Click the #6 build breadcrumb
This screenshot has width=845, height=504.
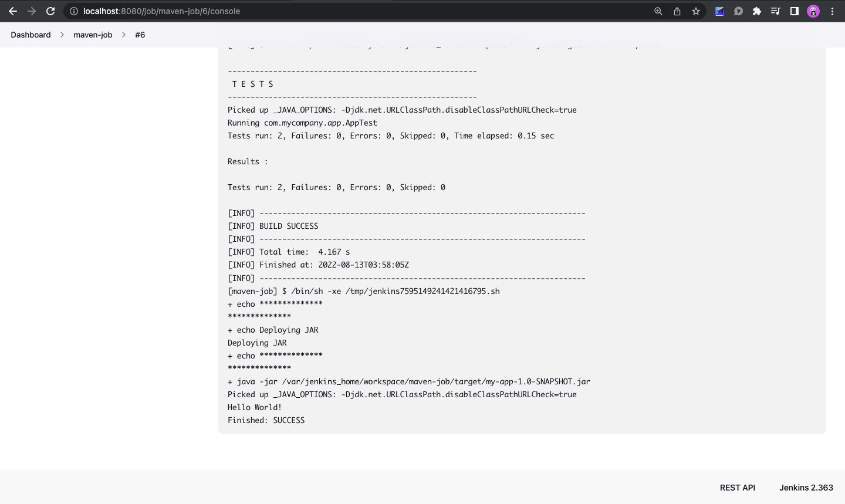pos(140,35)
